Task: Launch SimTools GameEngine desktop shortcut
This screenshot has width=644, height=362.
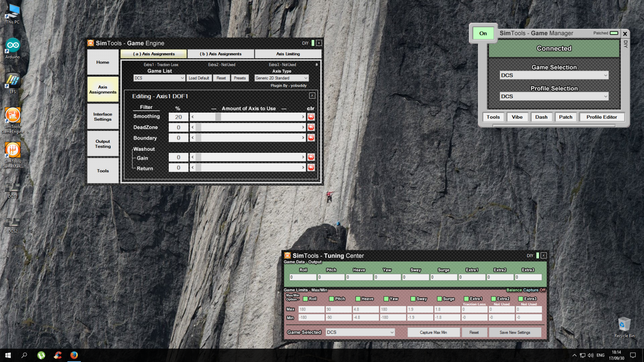Action: click(12, 120)
